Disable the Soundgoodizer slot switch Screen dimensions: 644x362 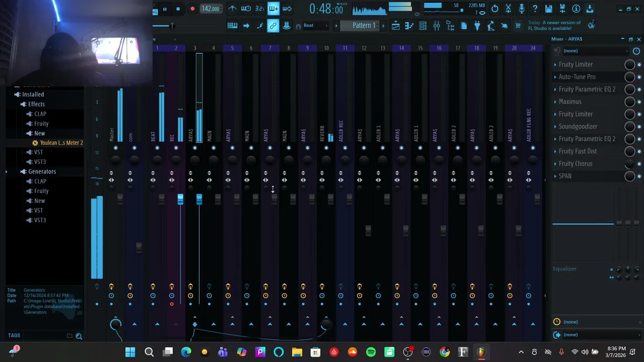[639, 127]
